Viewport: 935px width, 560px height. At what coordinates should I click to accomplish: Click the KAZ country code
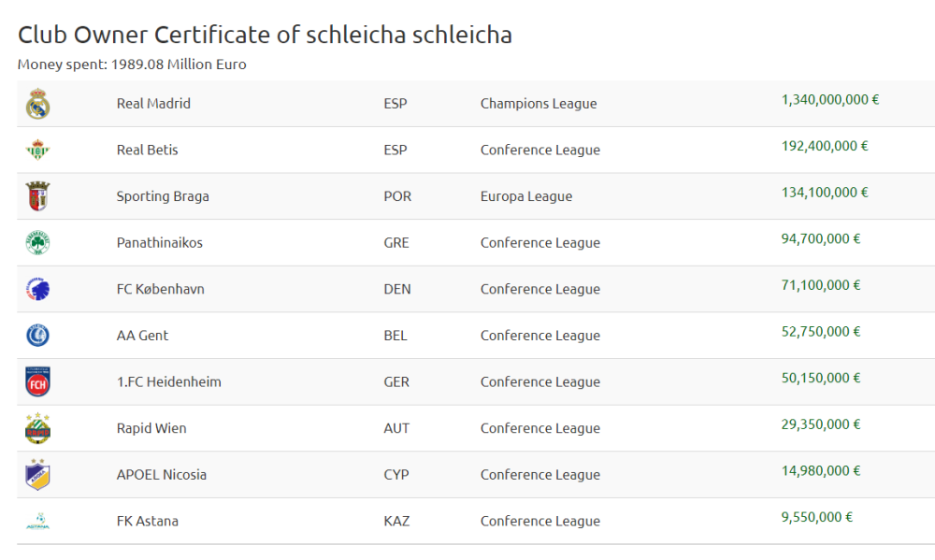tap(396, 521)
